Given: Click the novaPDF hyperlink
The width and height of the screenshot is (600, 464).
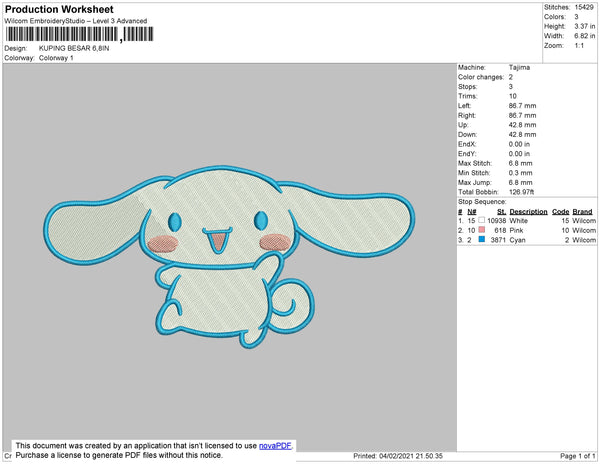Looking at the screenshot, I should (x=275, y=446).
